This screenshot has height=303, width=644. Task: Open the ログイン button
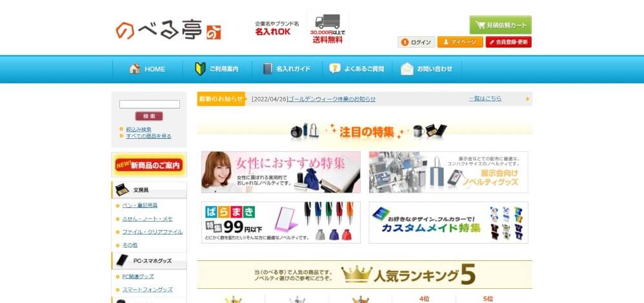(416, 42)
